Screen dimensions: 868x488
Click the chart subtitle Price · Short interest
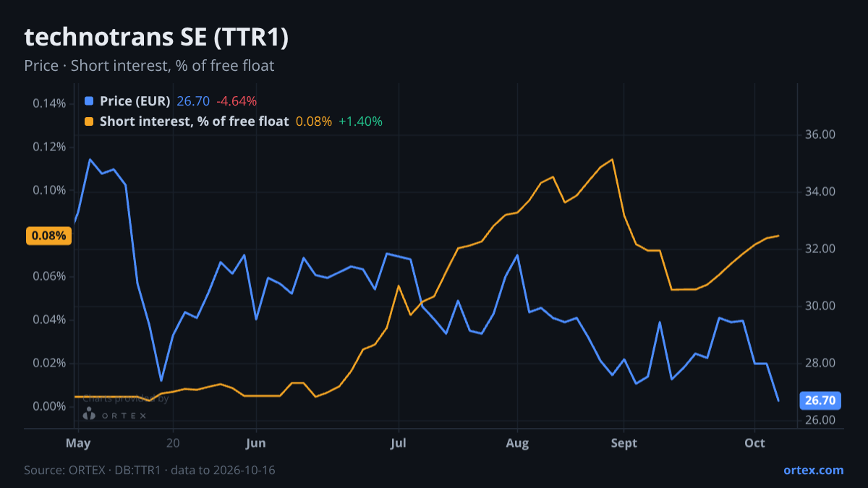pyautogui.click(x=149, y=66)
